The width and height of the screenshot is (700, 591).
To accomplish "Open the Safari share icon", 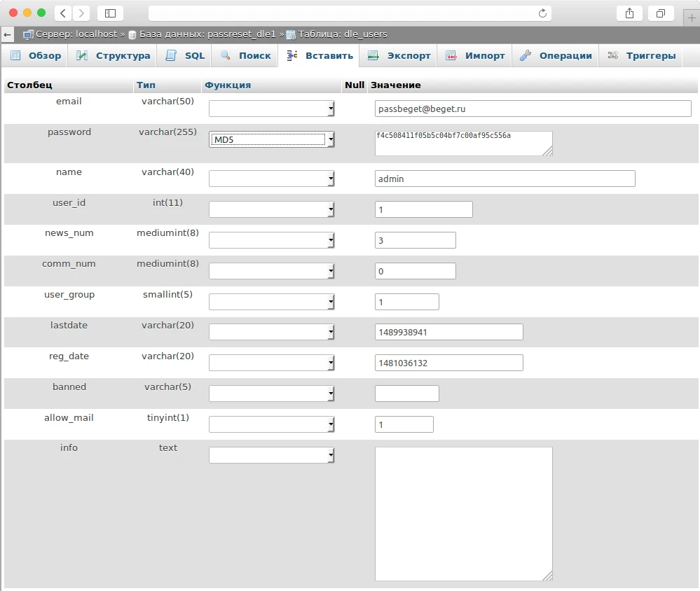I will click(x=629, y=13).
